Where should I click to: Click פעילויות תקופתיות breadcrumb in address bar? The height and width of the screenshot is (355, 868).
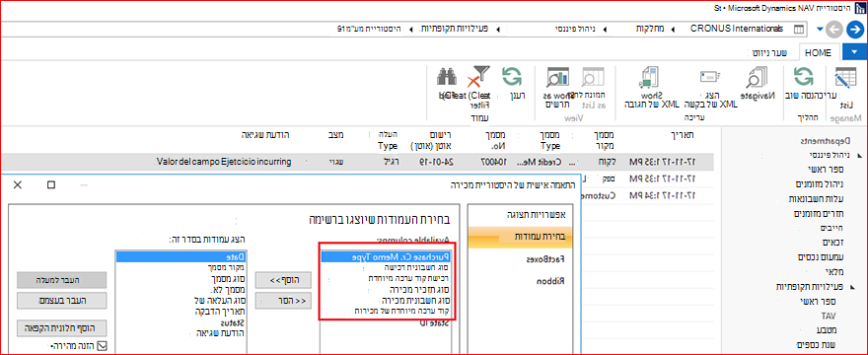454,28
